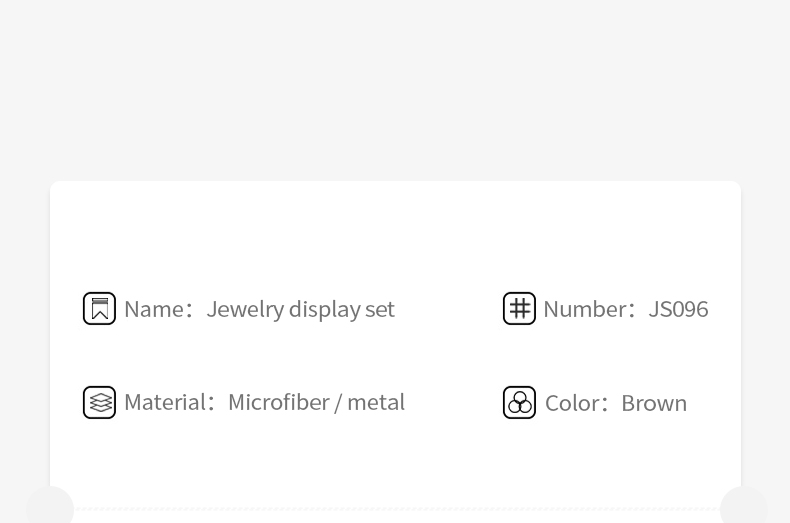Click the three circles icon beside Color
The image size is (790, 523).
[x=519, y=402]
